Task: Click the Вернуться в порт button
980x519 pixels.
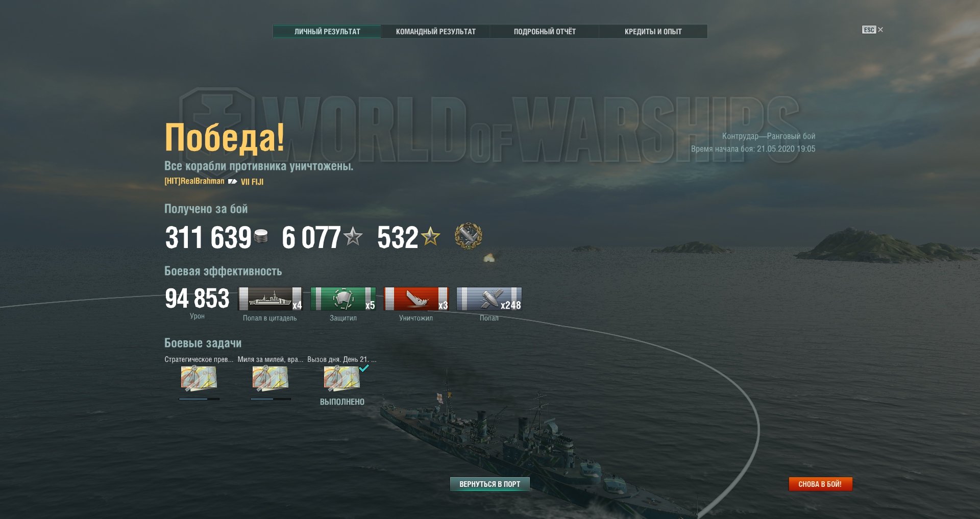Action: pyautogui.click(x=490, y=484)
